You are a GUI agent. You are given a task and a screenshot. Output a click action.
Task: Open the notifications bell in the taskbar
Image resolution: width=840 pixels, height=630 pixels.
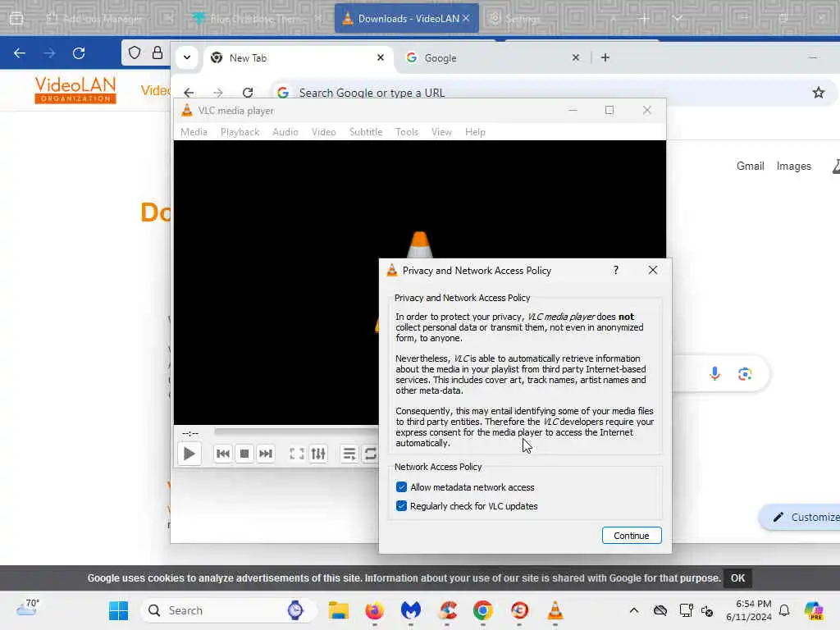(x=784, y=610)
